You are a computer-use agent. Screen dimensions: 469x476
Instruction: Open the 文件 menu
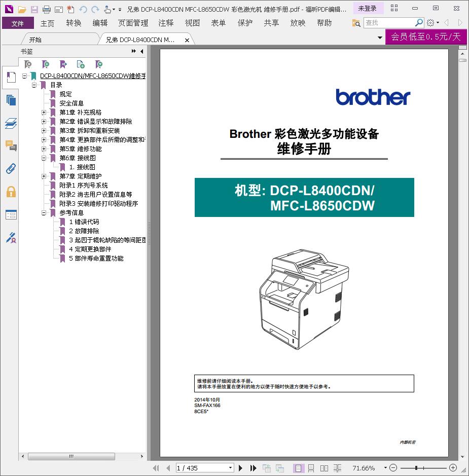tap(18, 23)
